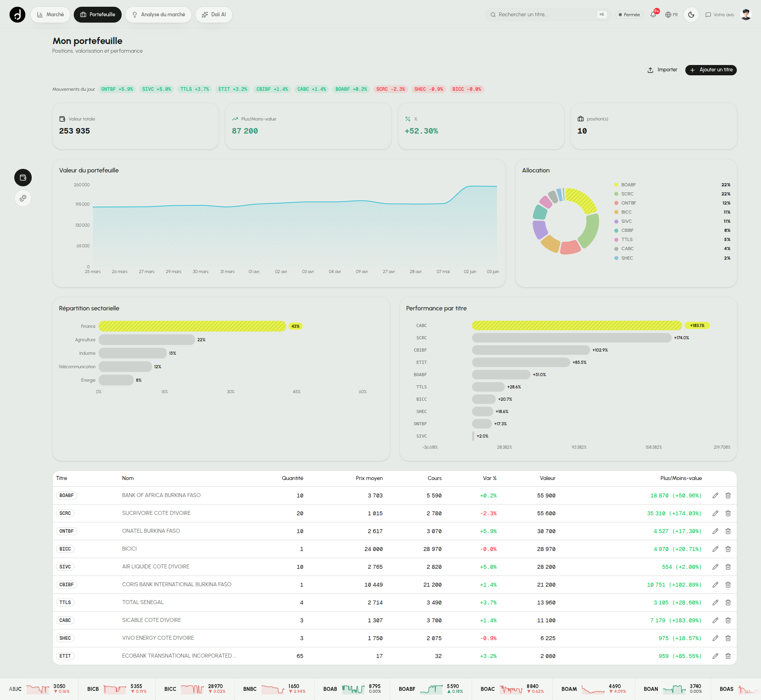Viewport: 761px width, 700px height.
Task: Open the notifications bell icon
Action: click(x=653, y=15)
